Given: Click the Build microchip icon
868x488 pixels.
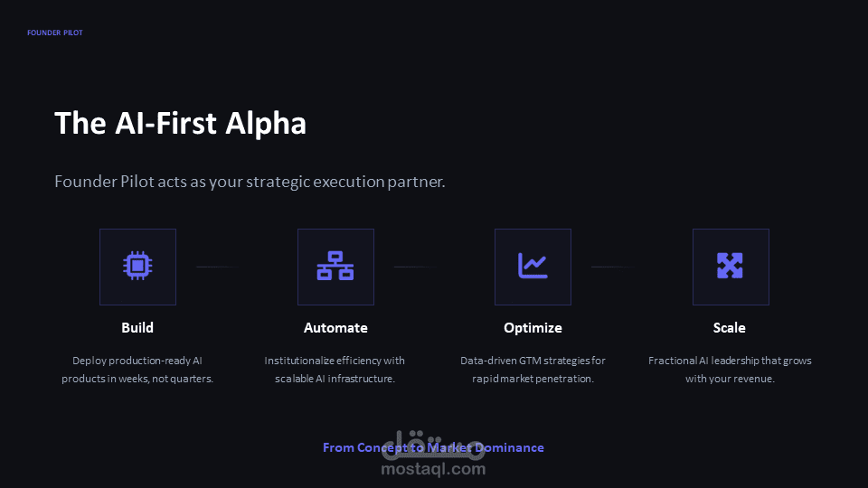Looking at the screenshot, I should (137, 266).
